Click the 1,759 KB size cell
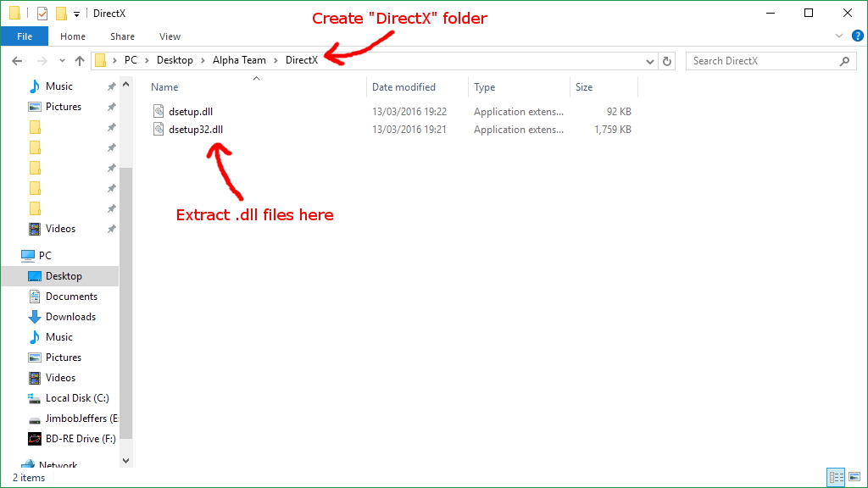This screenshot has width=868, height=488. tap(612, 130)
